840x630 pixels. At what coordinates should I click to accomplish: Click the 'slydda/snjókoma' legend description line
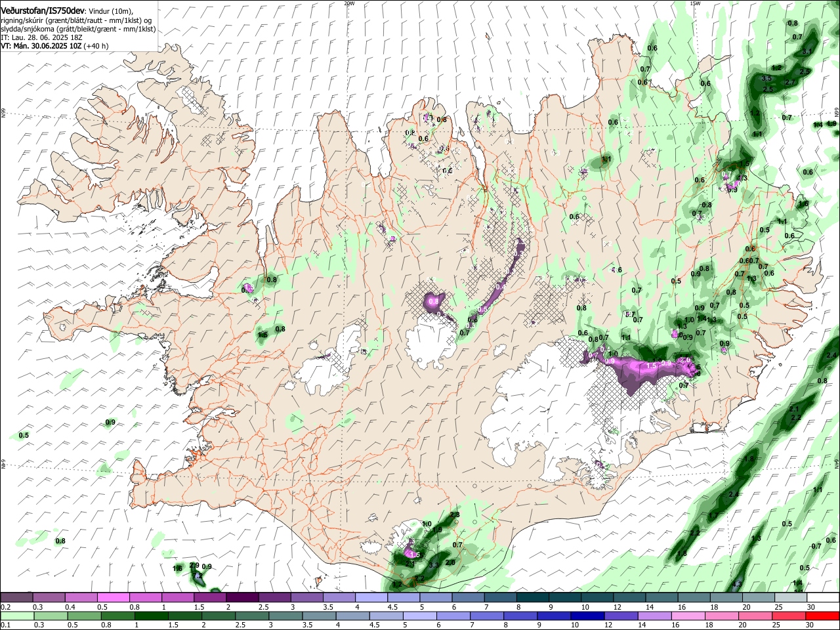pos(78,29)
